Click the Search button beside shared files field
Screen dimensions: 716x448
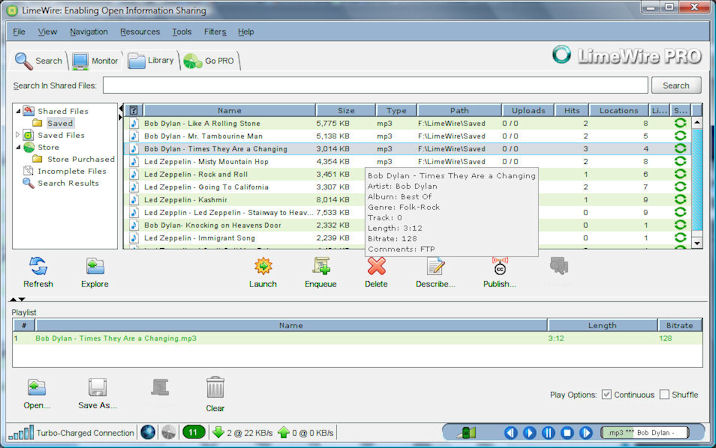(x=676, y=85)
